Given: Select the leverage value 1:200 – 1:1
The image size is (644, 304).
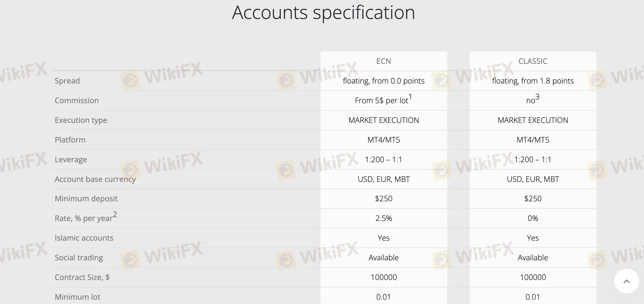Looking at the screenshot, I should (x=384, y=159).
